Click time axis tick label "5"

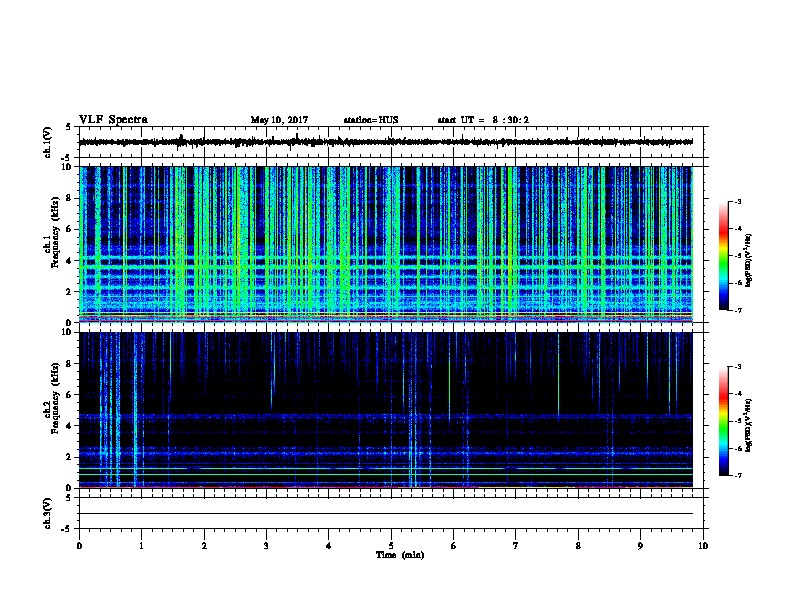[391, 546]
